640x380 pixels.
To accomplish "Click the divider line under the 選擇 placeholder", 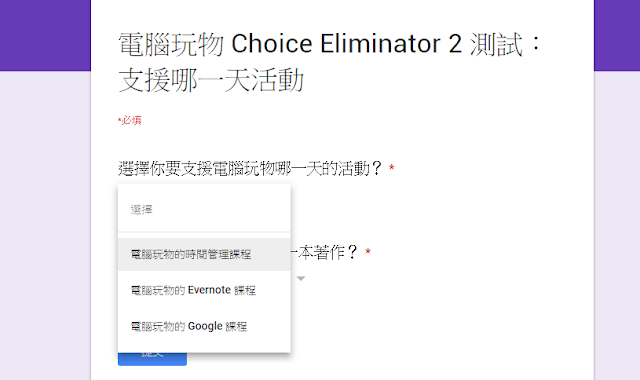I will click(x=204, y=232).
